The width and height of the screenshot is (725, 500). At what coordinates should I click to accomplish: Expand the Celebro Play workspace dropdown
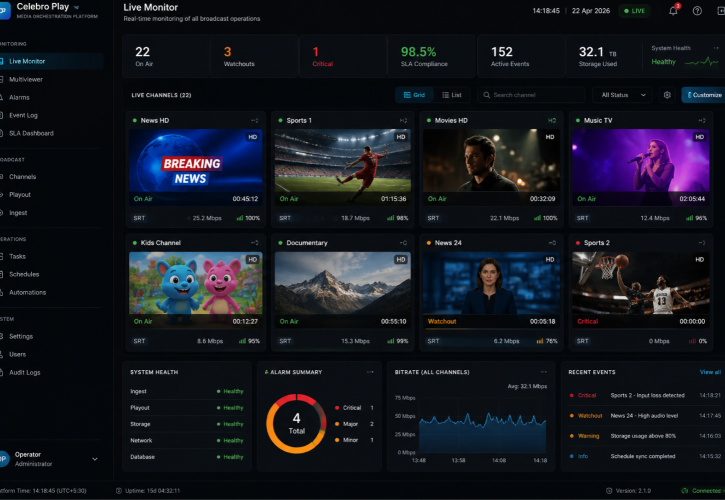point(76,7)
